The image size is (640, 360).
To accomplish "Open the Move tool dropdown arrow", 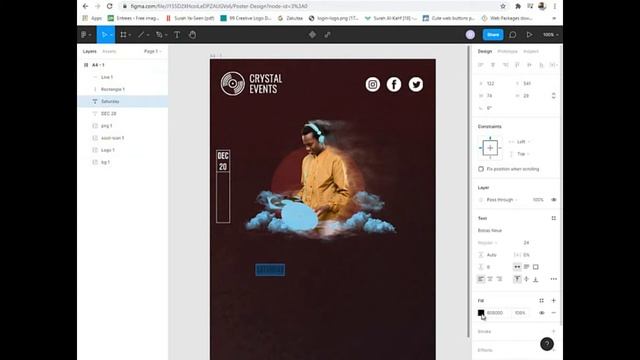I will (111, 35).
